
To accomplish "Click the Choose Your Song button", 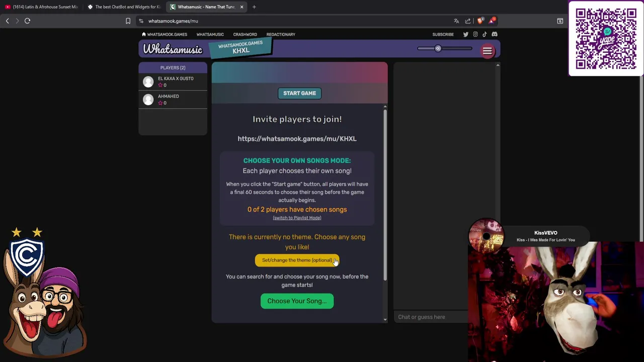I will point(297,301).
